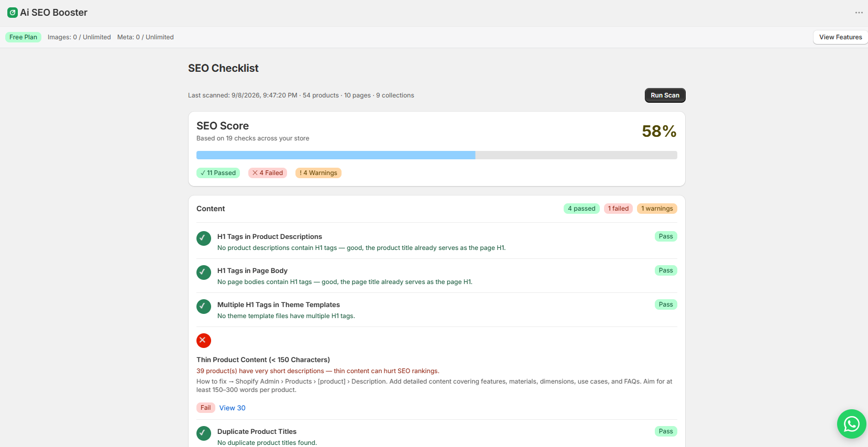Click the Fail badge under Thin Product Content
868x447 pixels.
tap(205, 408)
